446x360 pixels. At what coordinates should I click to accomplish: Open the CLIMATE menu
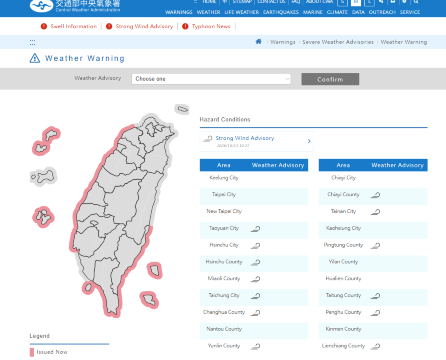click(337, 12)
